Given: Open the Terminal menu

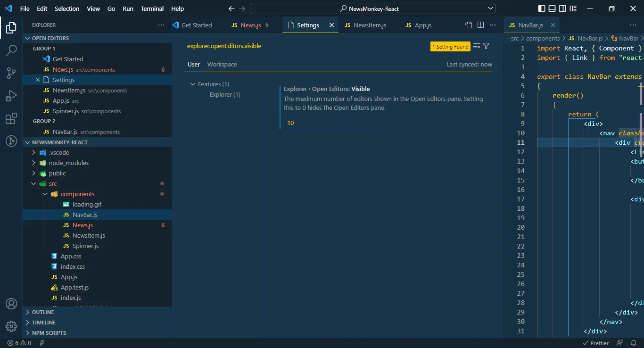Looking at the screenshot, I should coord(152,8).
